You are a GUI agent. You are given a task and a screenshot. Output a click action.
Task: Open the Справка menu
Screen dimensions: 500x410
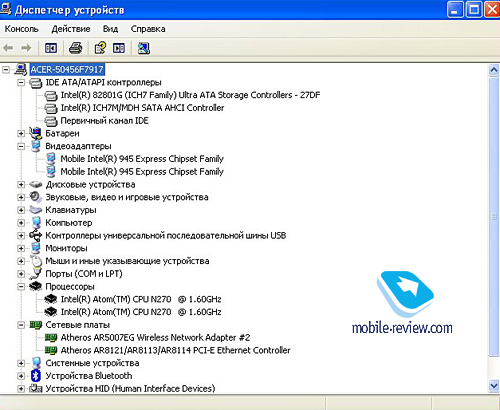pyautogui.click(x=148, y=29)
